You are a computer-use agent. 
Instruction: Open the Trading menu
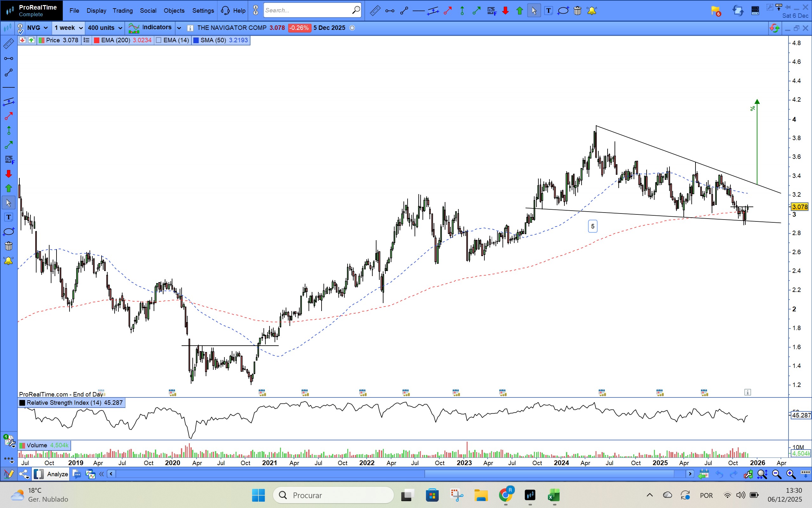[123, 11]
